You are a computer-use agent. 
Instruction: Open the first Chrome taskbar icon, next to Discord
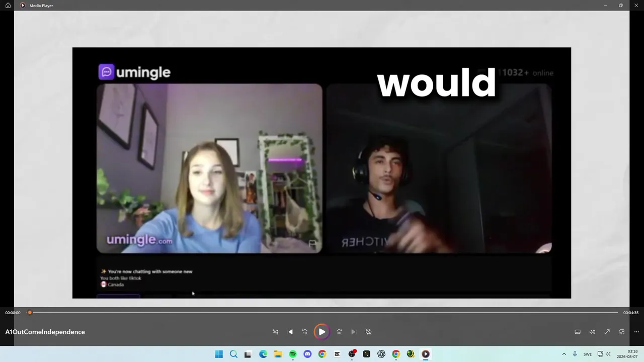coord(322,354)
